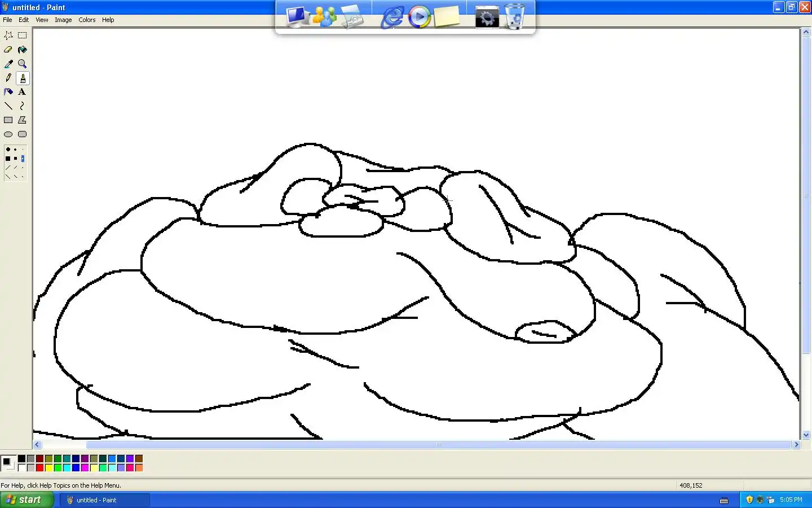Choose the Ellipse tool

point(8,134)
